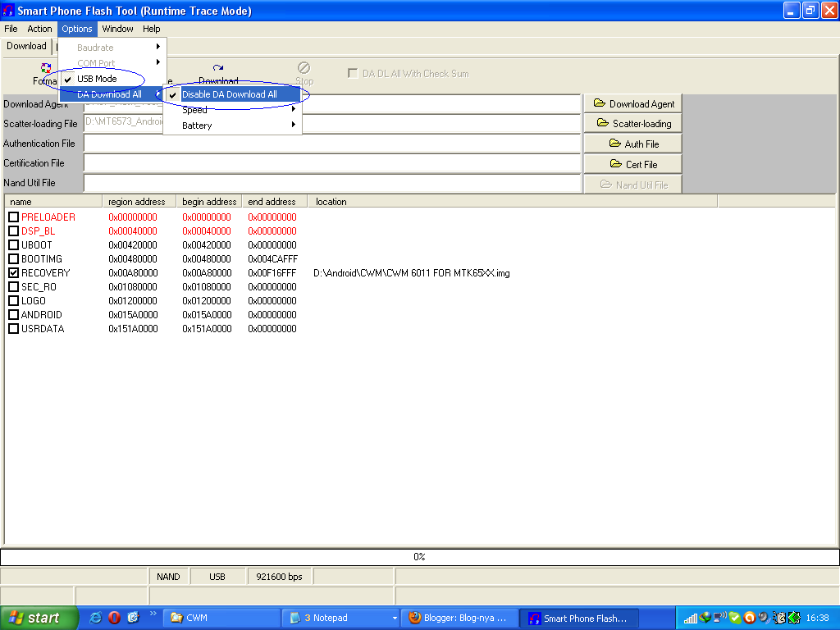Screen dimensions: 840x630
Task: Sort by the end address column header
Action: tap(275, 202)
